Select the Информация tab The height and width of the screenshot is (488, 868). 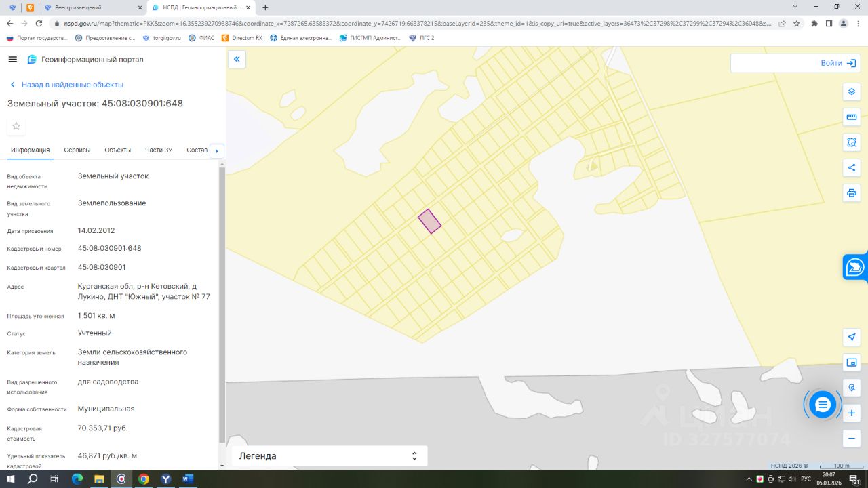tap(31, 150)
